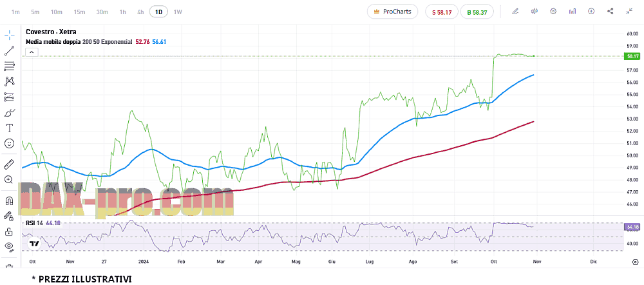Click the purple 64.18 RSI axis label

tap(631, 226)
